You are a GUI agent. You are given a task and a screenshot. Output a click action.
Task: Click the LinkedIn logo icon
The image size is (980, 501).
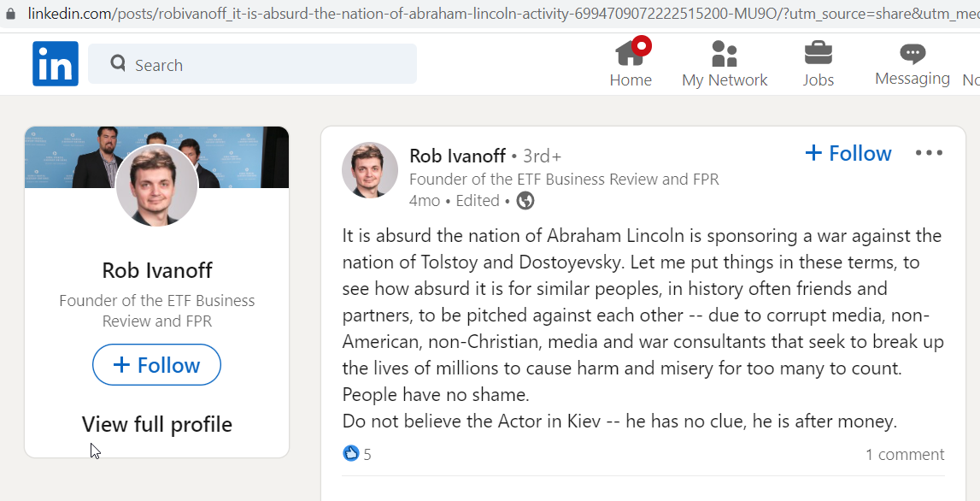tap(56, 64)
